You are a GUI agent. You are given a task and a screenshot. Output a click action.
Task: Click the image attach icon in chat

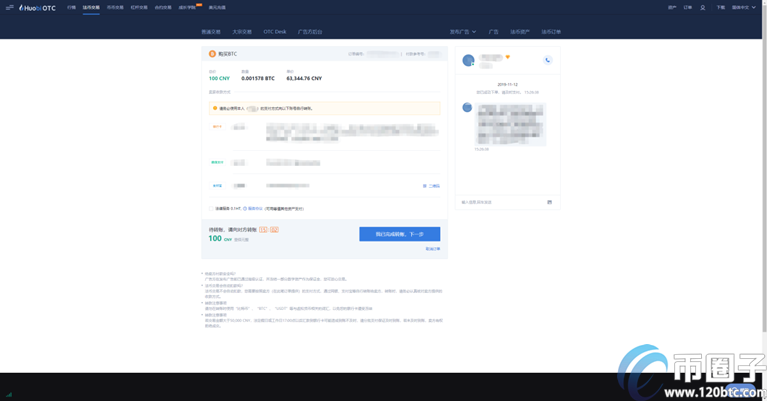pos(549,202)
